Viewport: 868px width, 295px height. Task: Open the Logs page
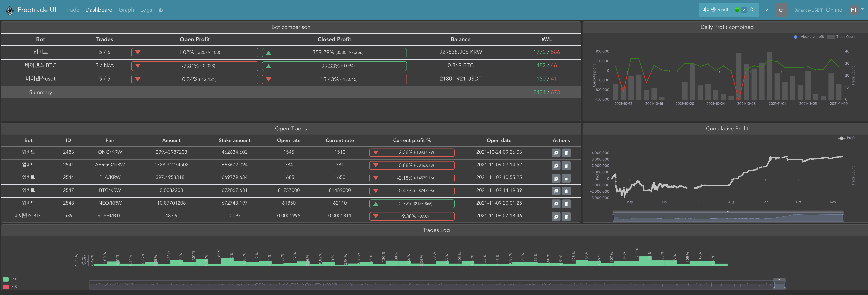click(x=146, y=10)
